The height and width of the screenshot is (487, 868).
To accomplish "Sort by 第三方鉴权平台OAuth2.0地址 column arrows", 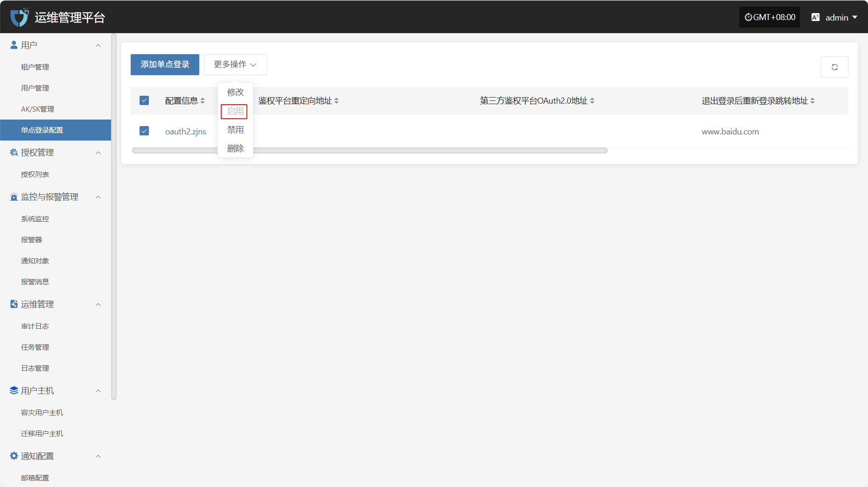I will 592,100.
